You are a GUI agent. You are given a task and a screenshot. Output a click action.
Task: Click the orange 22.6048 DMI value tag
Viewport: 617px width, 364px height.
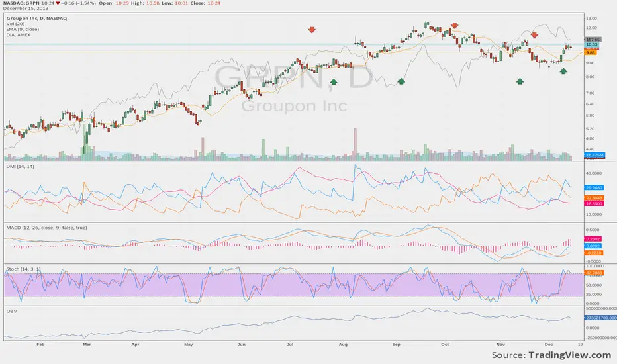point(594,197)
